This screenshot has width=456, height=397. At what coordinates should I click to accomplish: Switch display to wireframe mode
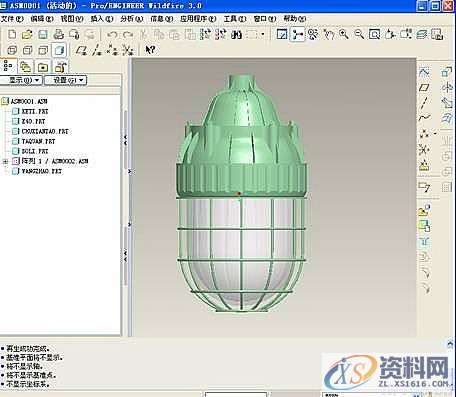[12, 50]
